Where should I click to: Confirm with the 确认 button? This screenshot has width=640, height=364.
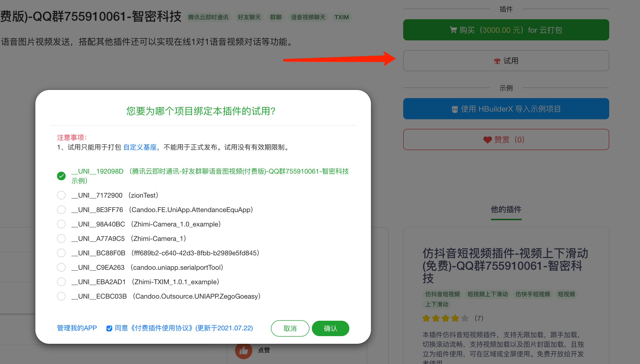tap(331, 328)
